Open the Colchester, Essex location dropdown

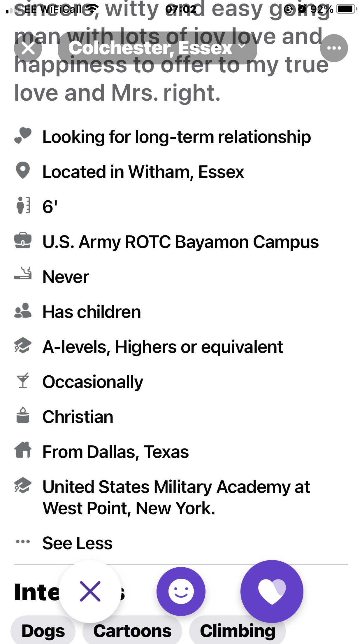(x=157, y=48)
